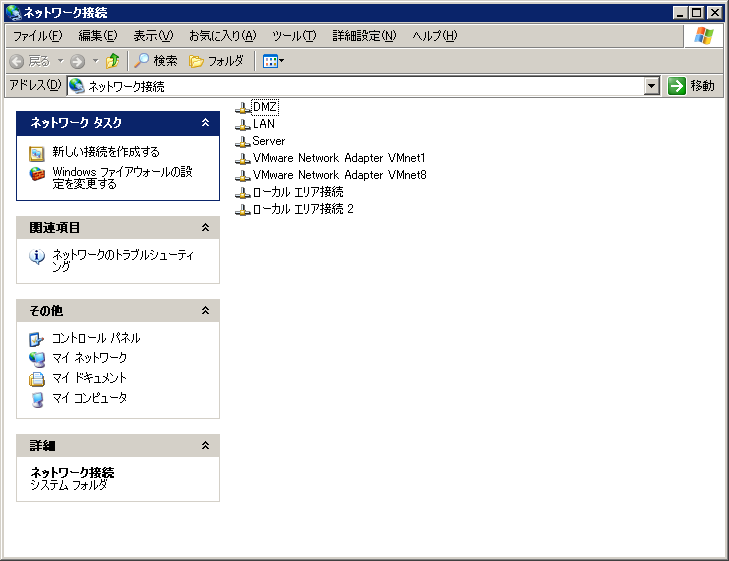Select the LAN connection name
Screen dimensions: 729x561
264,124
